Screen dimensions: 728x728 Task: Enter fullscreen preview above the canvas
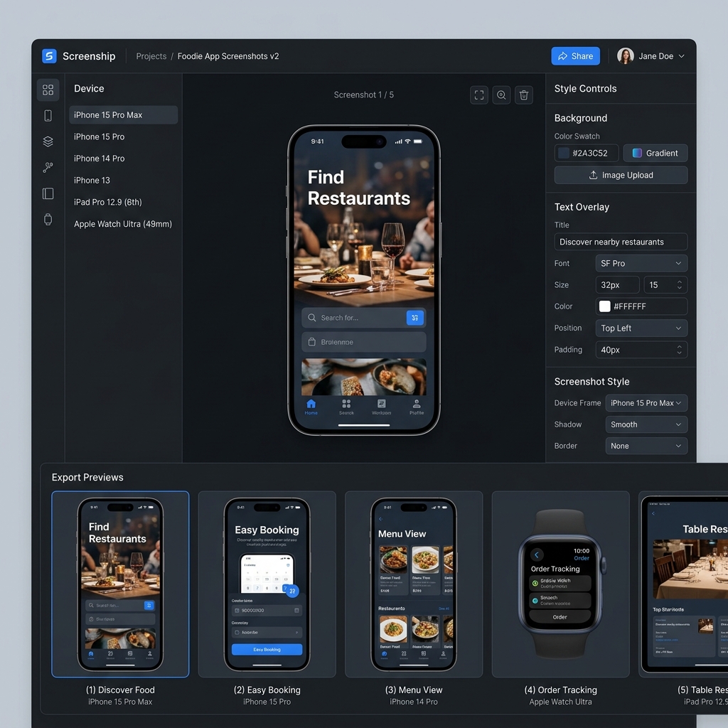click(478, 95)
